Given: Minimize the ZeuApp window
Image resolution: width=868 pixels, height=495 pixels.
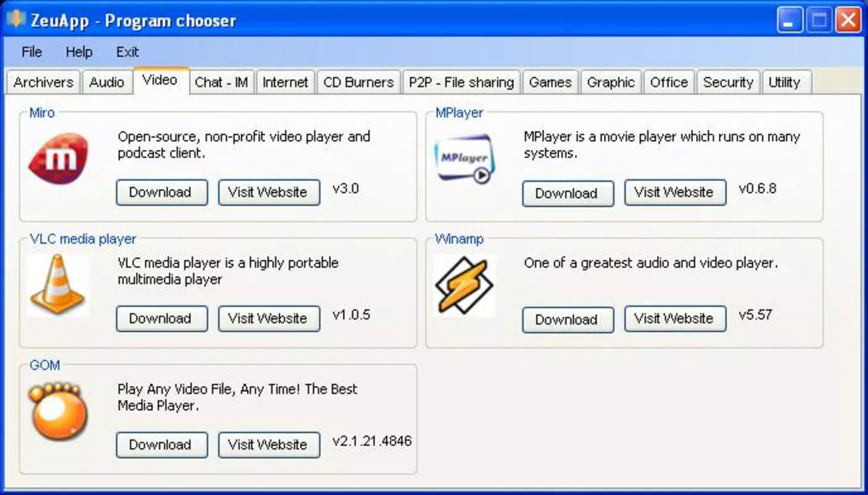Looking at the screenshot, I should 790,21.
